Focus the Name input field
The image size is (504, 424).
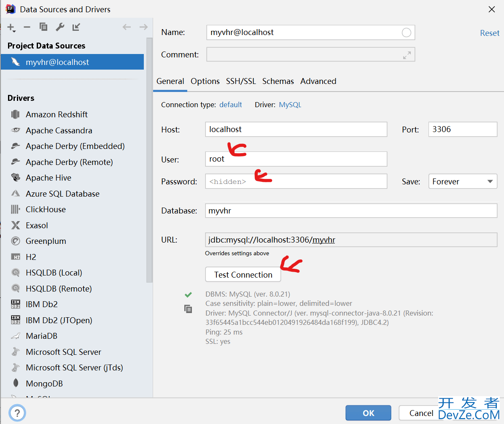[x=310, y=32]
